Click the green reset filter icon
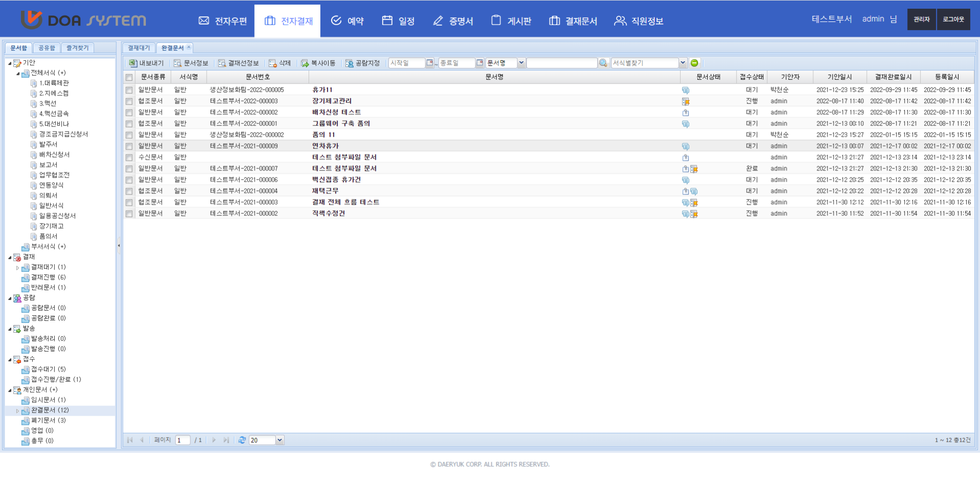The image size is (980, 478). click(694, 63)
